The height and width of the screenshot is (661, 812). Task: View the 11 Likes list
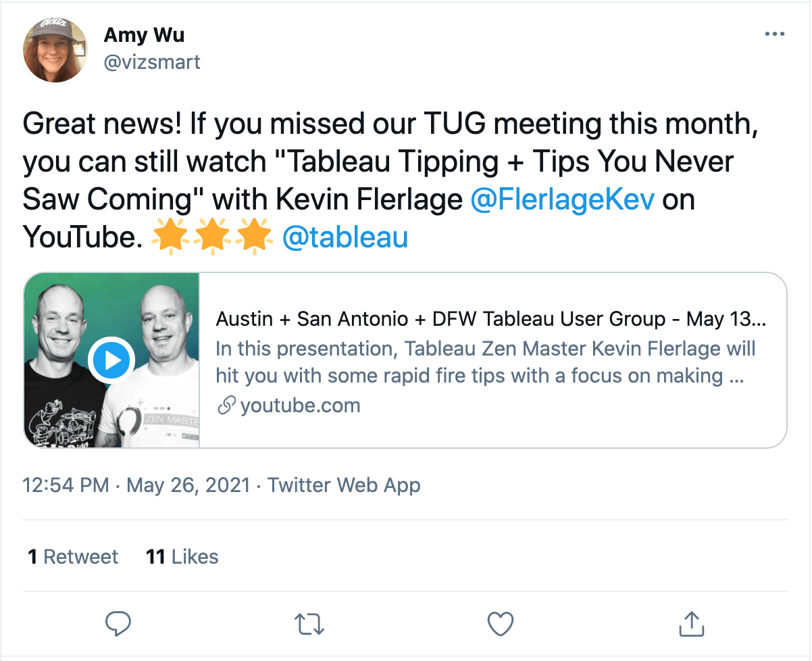coord(182,557)
